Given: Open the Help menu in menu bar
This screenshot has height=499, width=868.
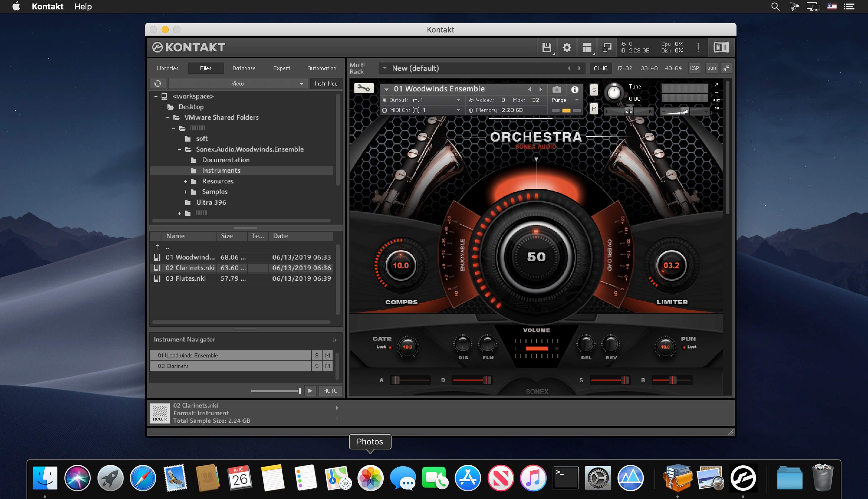Looking at the screenshot, I should coord(83,6).
